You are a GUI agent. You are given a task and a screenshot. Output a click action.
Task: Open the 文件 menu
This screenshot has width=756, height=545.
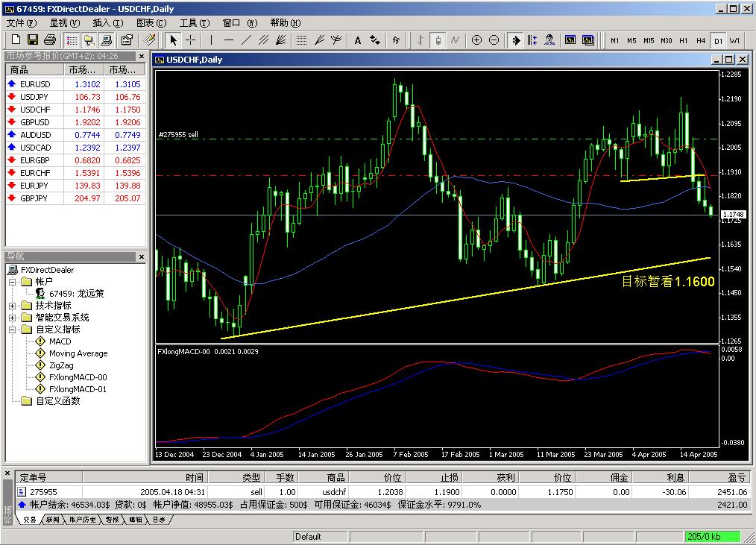21,22
